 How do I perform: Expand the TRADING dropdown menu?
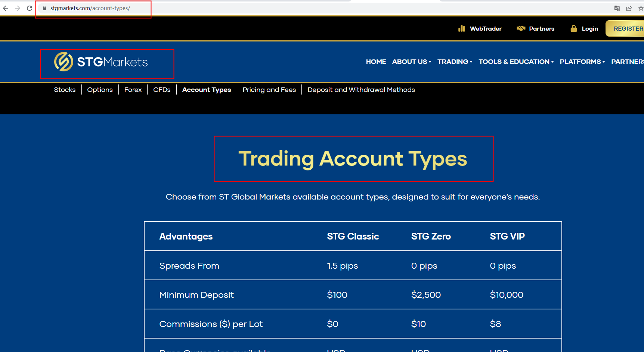point(455,62)
